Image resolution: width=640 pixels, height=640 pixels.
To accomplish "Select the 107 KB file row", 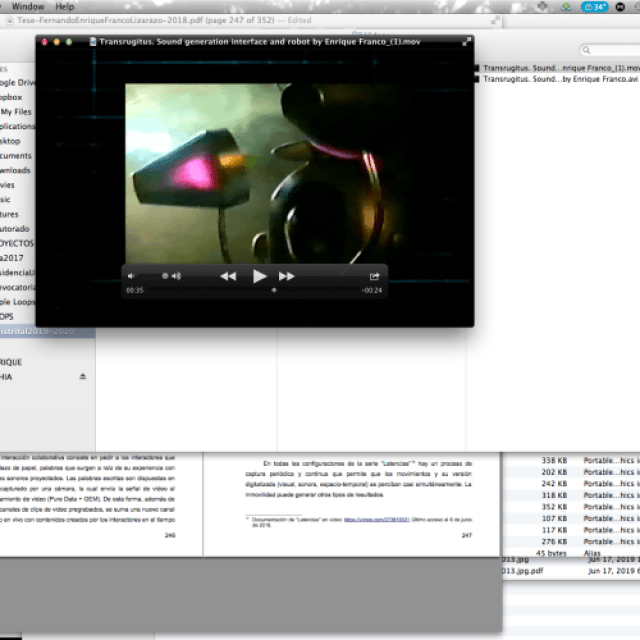I will click(571, 518).
